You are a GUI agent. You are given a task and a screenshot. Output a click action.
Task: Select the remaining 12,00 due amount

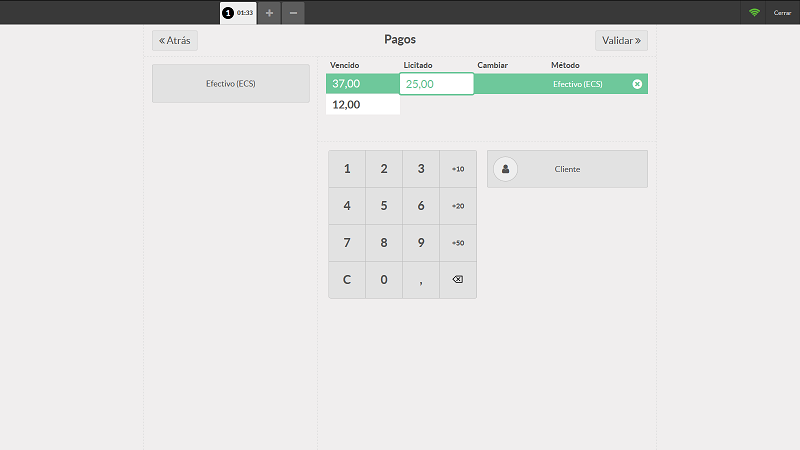coord(362,104)
